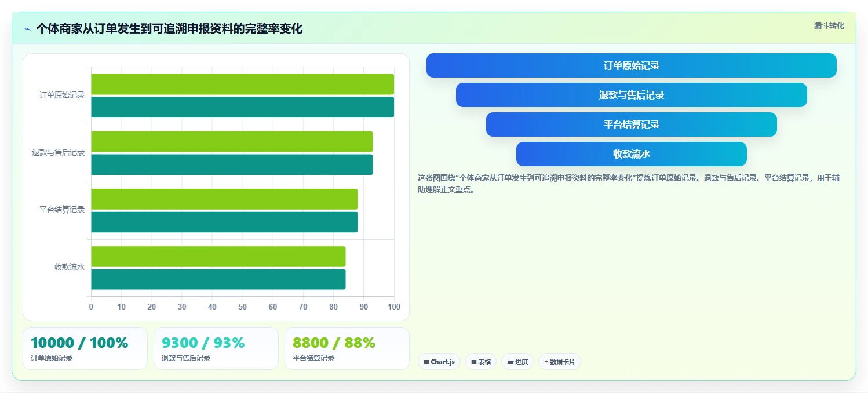868x393 pixels.
Task: Click the teal bar for 收款流水
Action: coord(218,279)
